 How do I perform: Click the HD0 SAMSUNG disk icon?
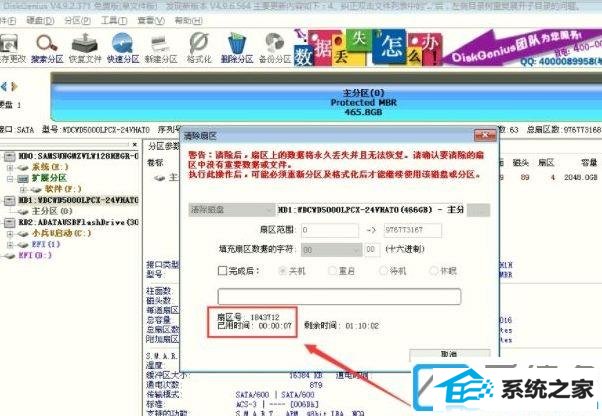[x=10, y=156]
